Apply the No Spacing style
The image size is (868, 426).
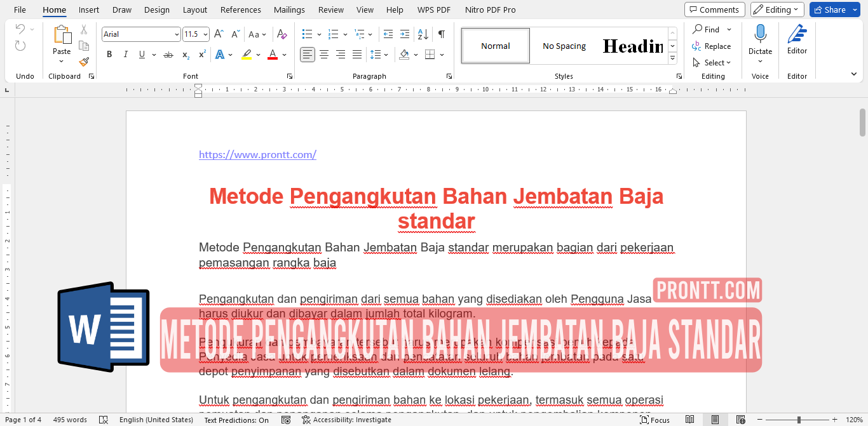[564, 46]
